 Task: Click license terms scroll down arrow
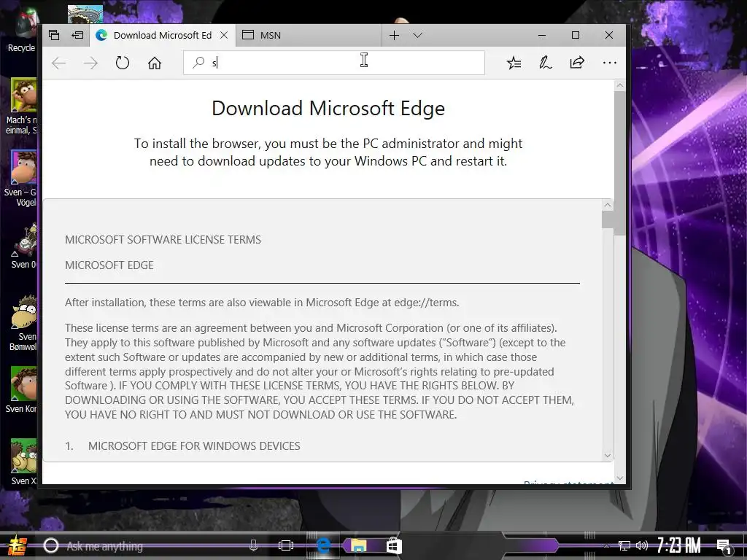pos(608,455)
